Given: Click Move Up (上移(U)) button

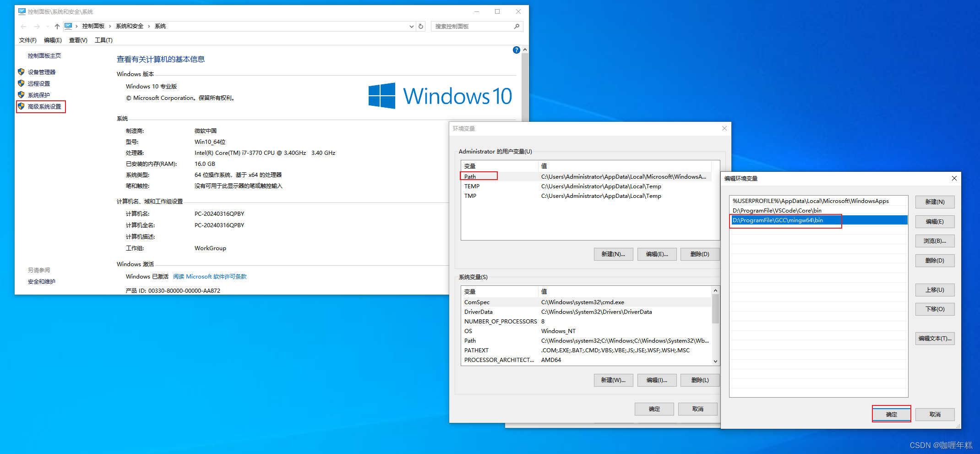Looking at the screenshot, I should coord(935,290).
